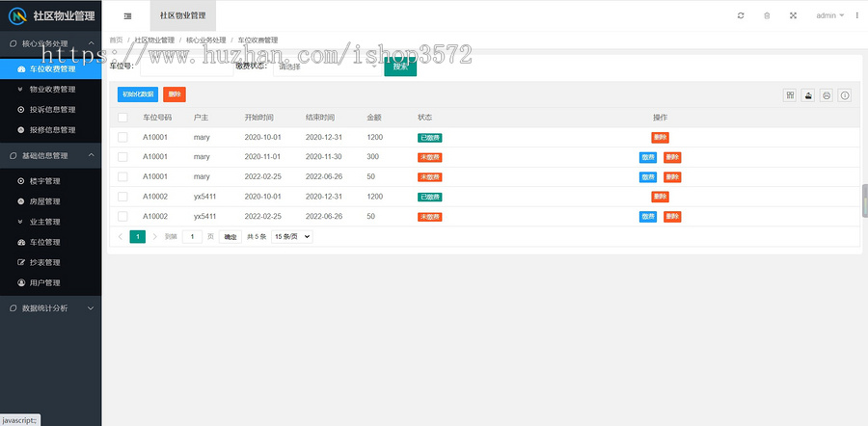Toggle the select-all checkbox in table header
The width and height of the screenshot is (868, 426).
click(122, 118)
